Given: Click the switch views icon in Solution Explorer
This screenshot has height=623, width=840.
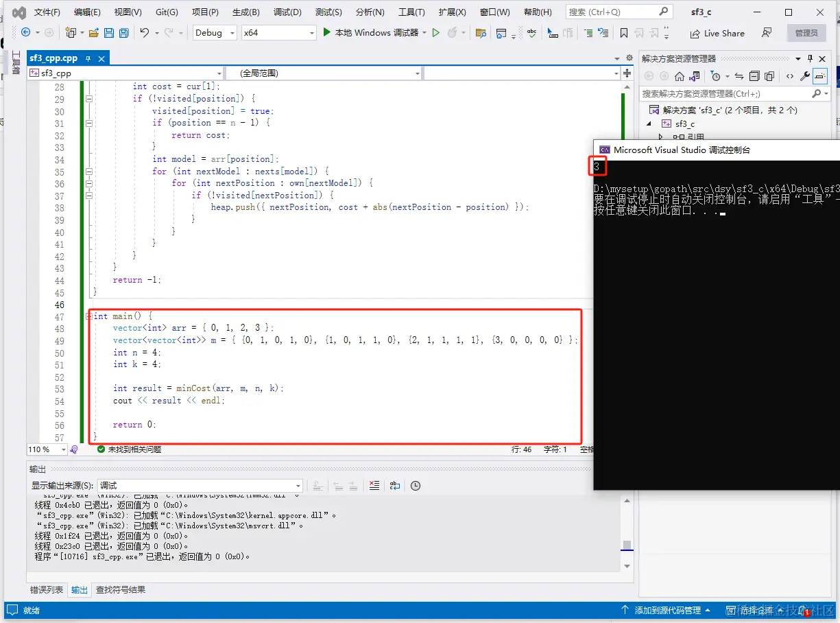Looking at the screenshot, I should point(694,76).
